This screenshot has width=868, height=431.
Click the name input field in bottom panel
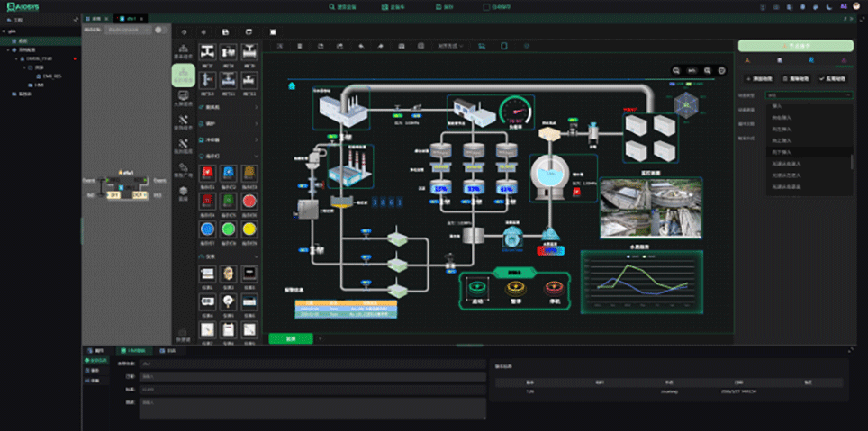tap(312, 364)
